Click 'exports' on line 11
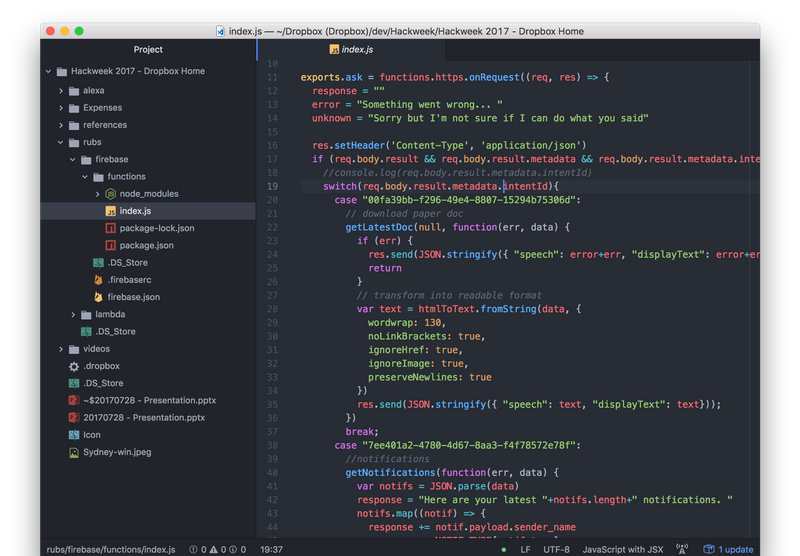 [320, 78]
